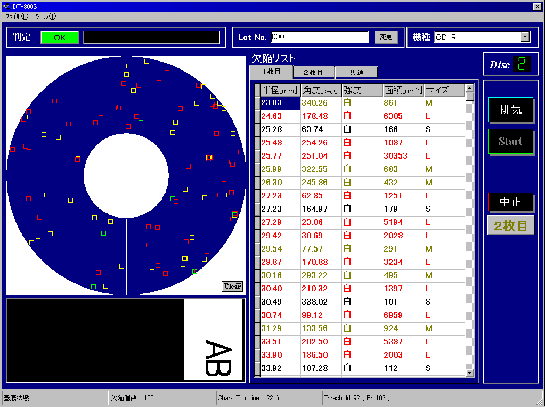Click the small button beside the Lot No. field
545x407 pixels.
click(386, 37)
